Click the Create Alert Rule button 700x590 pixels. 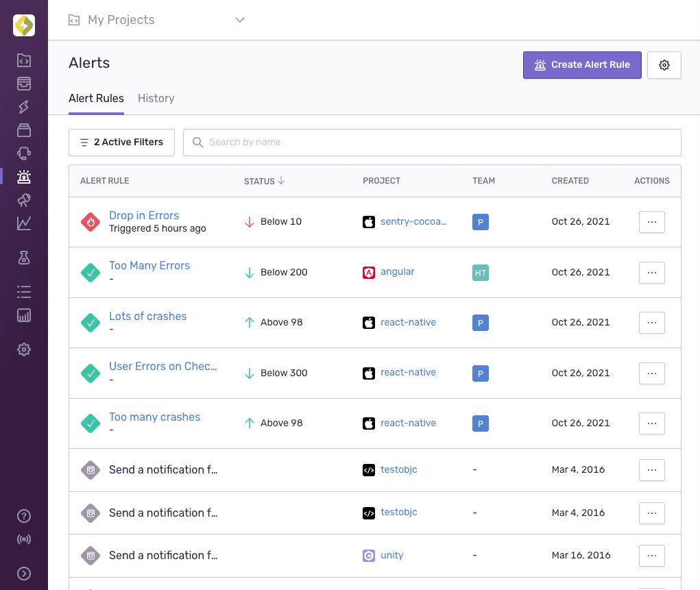point(581,65)
